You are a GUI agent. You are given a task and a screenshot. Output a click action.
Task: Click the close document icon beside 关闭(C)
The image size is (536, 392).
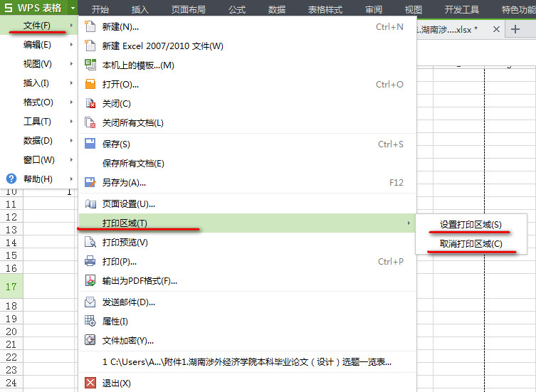coord(90,103)
